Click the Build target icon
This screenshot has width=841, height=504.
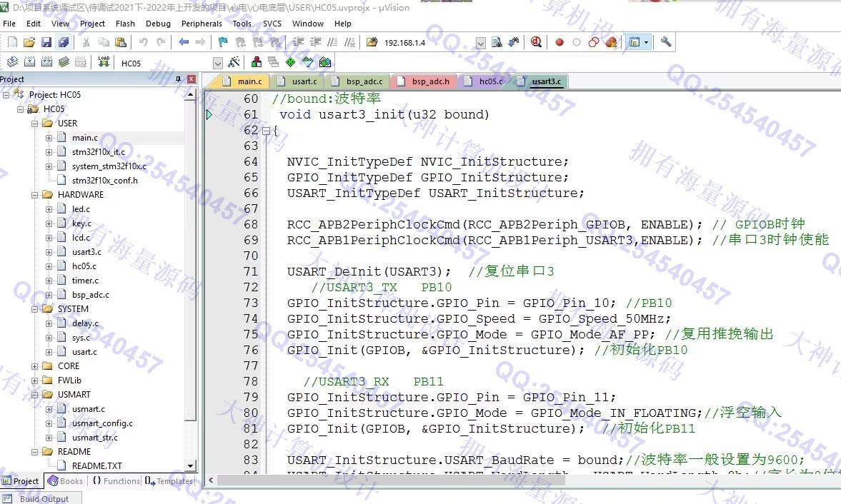point(29,62)
